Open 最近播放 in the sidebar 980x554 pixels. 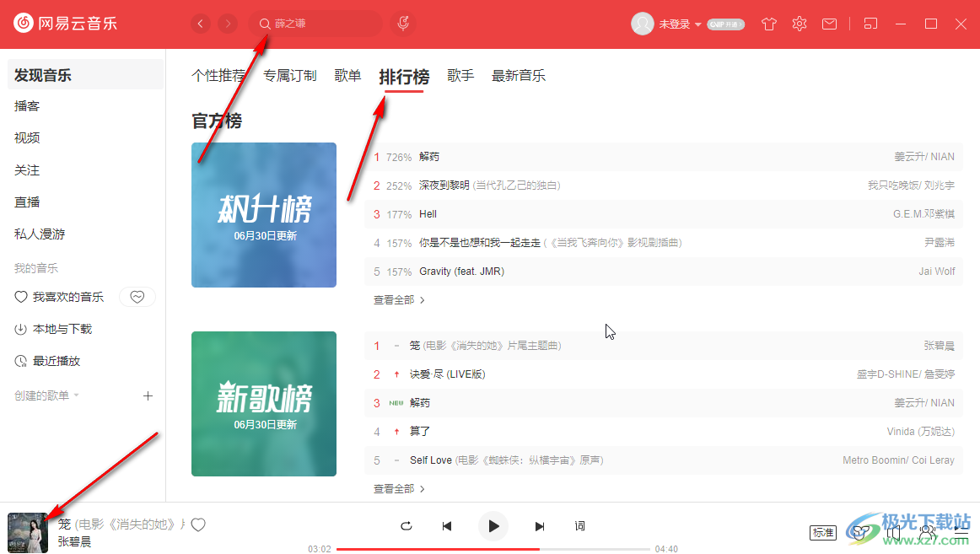[x=47, y=361]
